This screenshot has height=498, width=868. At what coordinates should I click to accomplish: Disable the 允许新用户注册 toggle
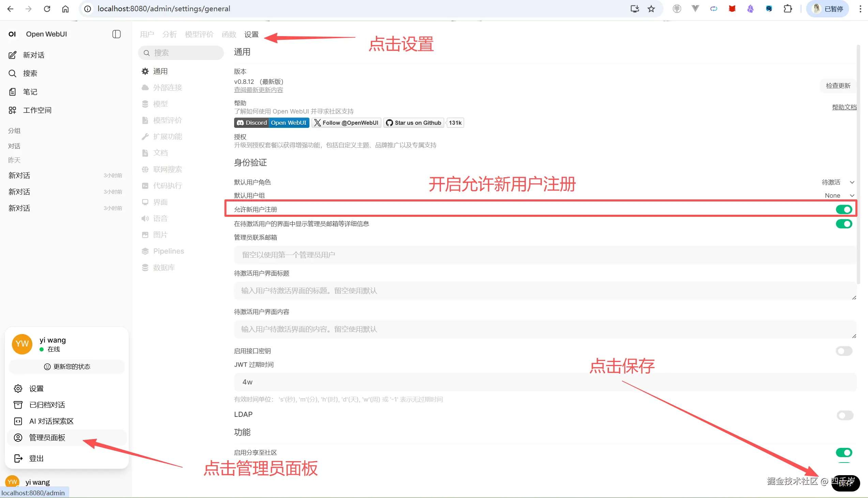(843, 209)
